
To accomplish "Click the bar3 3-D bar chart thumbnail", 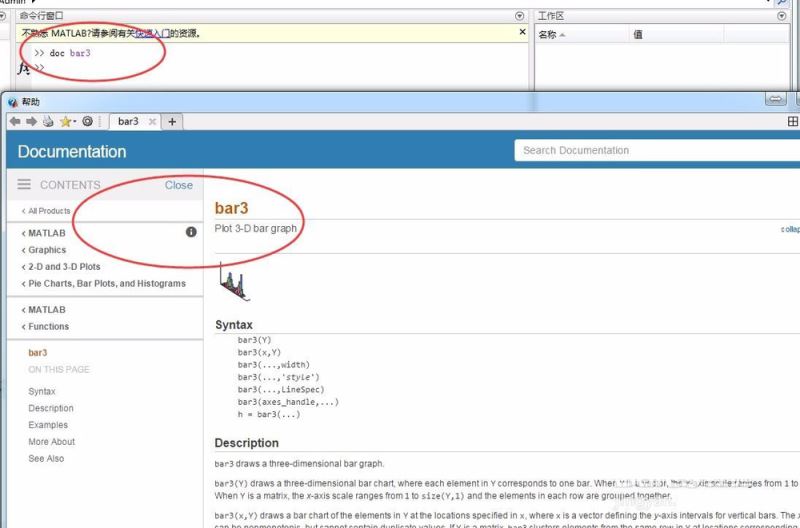I will pos(234,281).
